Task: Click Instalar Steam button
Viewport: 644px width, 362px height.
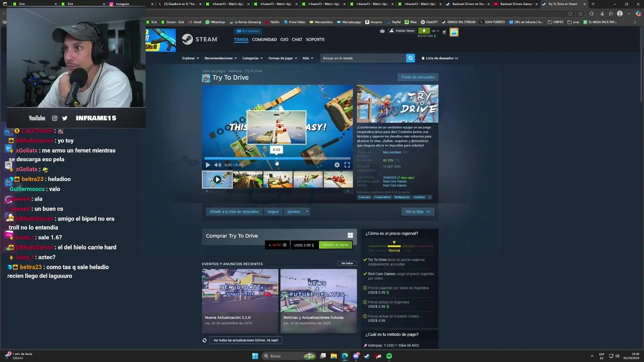Action: click(402, 31)
